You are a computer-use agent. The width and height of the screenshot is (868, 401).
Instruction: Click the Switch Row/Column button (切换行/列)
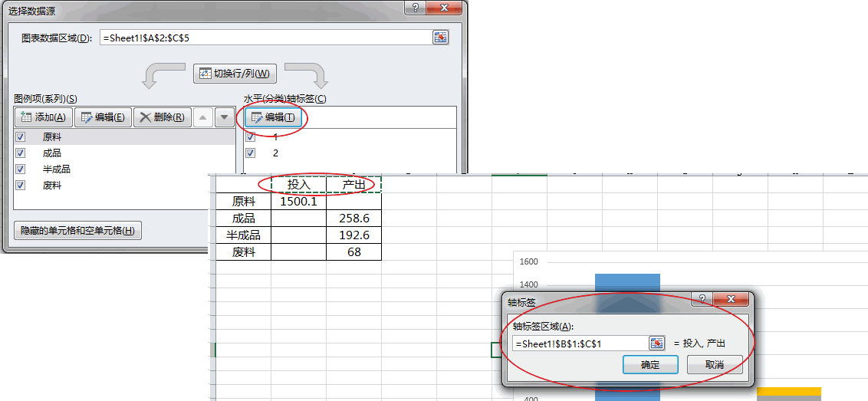[x=235, y=74]
